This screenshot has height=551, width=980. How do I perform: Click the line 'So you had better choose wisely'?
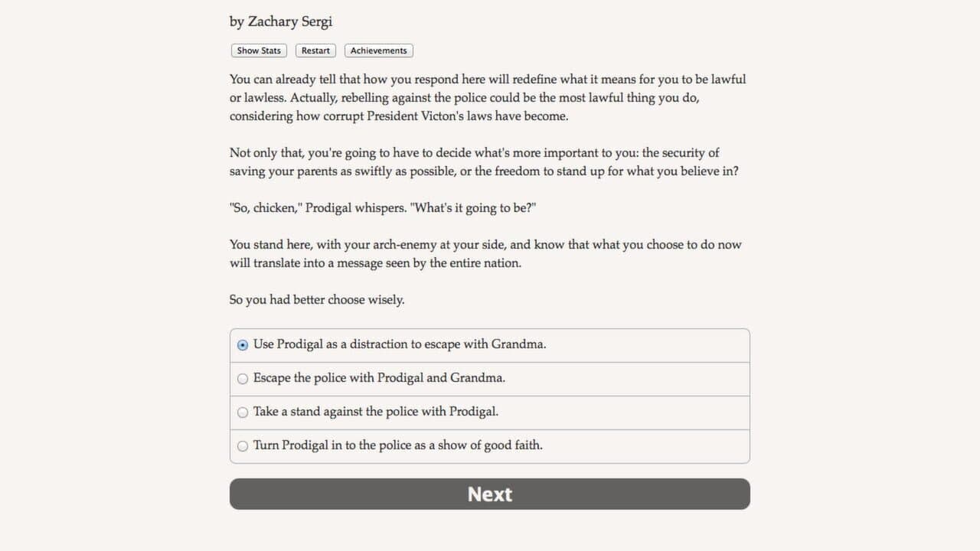point(317,300)
